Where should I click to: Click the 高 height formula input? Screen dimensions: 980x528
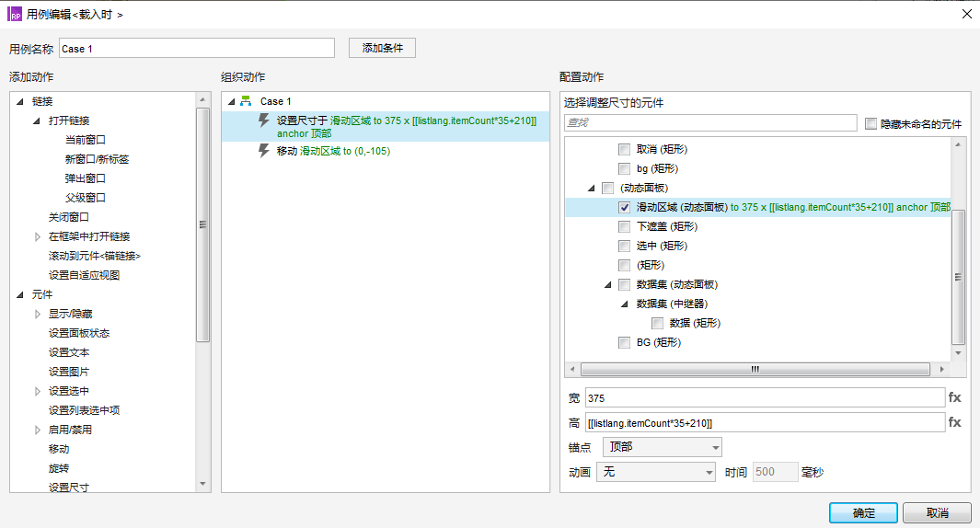pos(765,422)
